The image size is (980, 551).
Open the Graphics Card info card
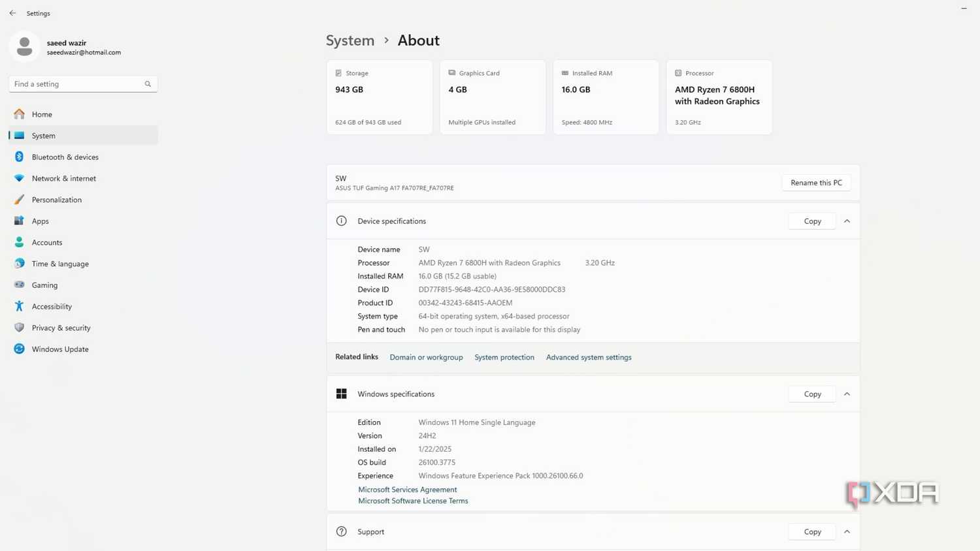click(x=493, y=97)
